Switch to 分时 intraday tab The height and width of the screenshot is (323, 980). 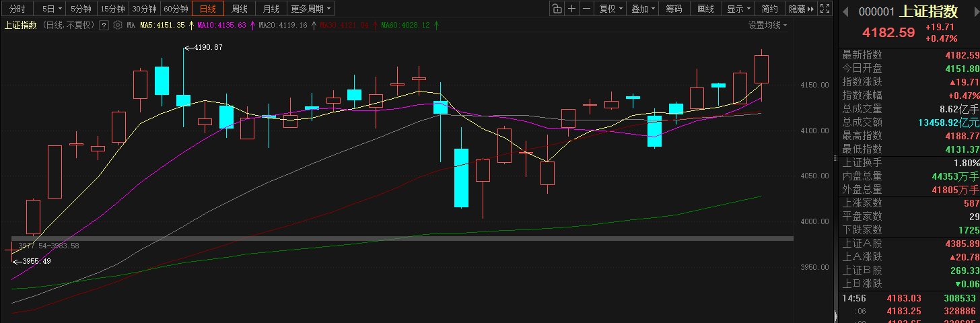[x=17, y=9]
